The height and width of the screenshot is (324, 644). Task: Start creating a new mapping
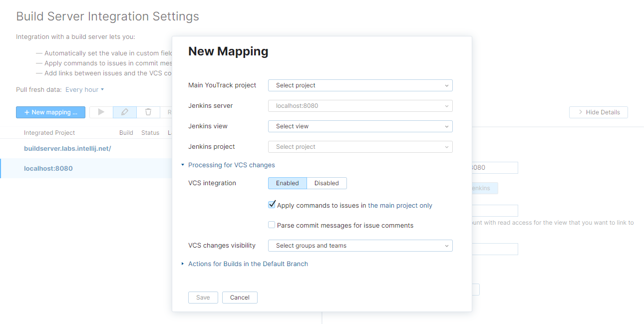[50, 112]
